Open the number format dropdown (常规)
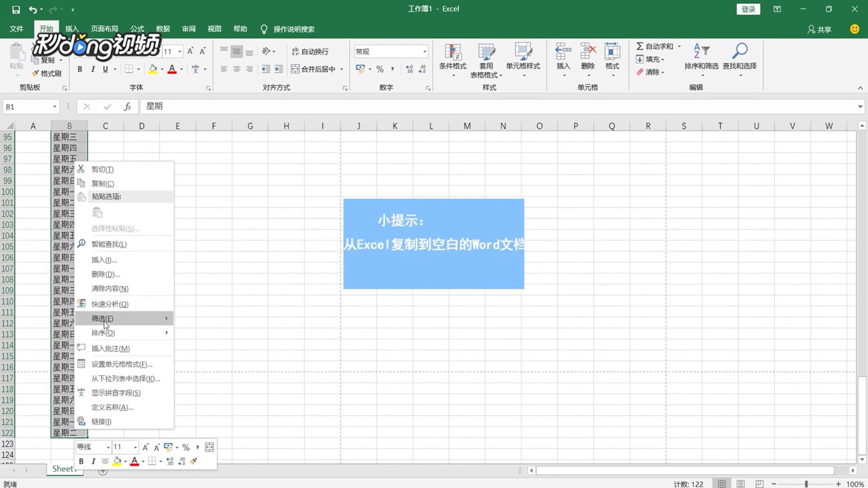This screenshot has height=488, width=868. pos(425,52)
